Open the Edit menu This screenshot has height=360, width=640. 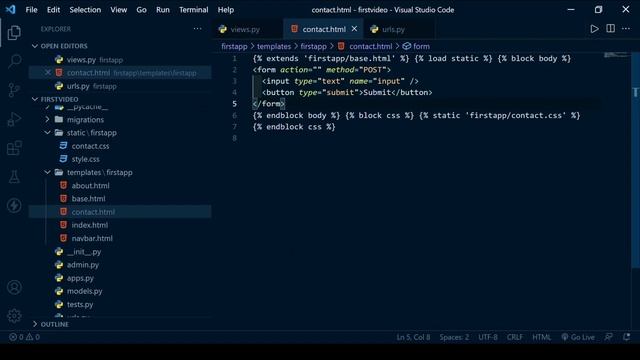pyautogui.click(x=53, y=10)
